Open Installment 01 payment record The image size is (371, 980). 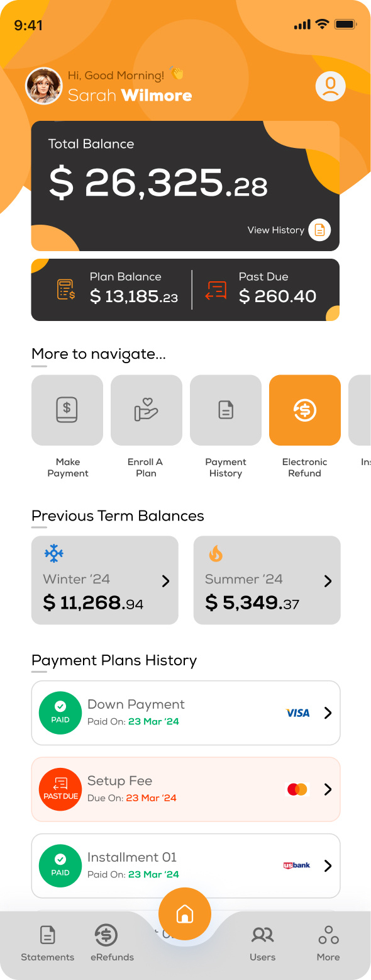tap(328, 865)
